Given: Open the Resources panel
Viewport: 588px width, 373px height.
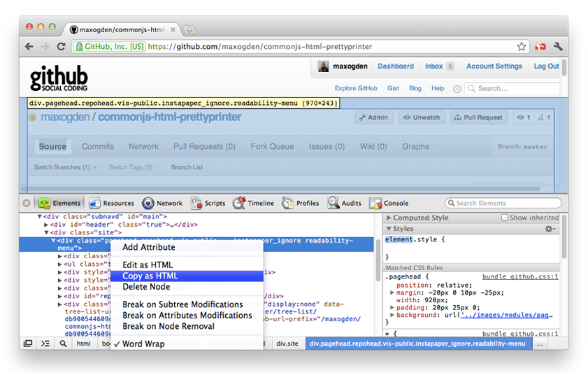Looking at the screenshot, I should point(111,203).
